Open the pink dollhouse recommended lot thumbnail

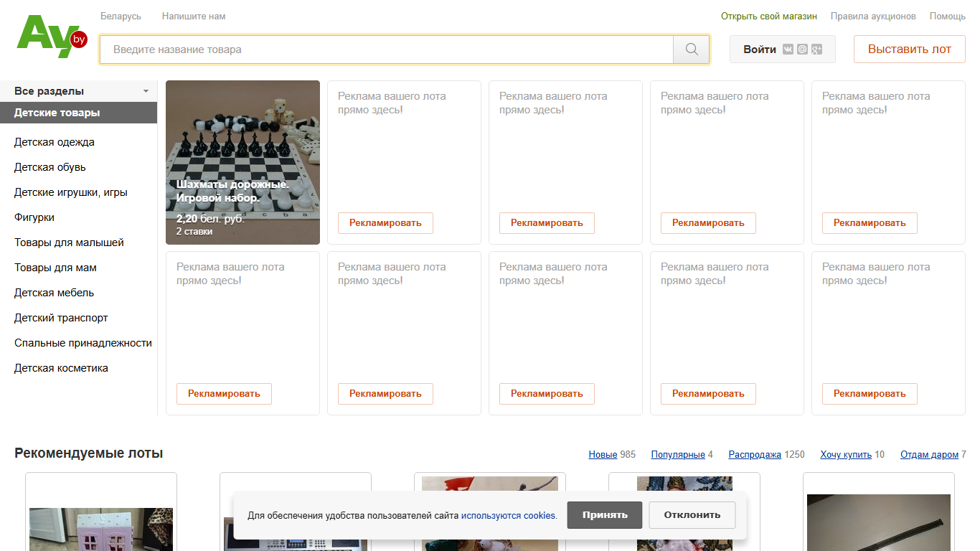click(x=101, y=529)
